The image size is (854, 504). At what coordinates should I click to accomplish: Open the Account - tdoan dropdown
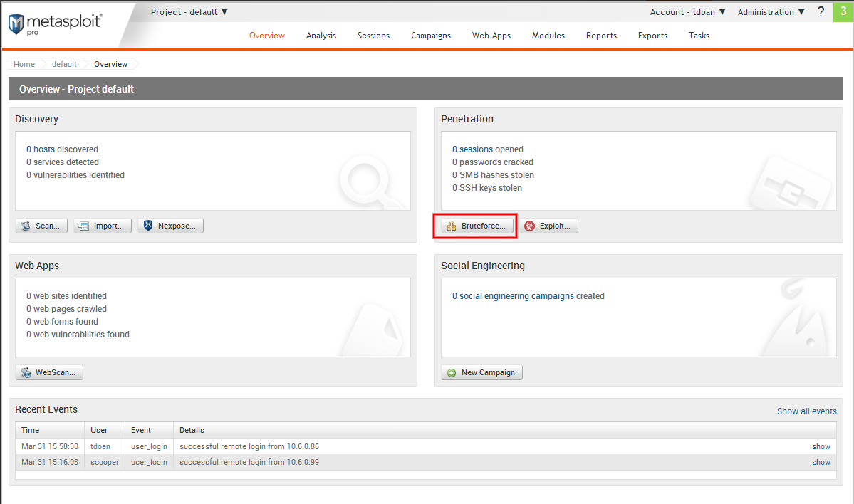687,12
